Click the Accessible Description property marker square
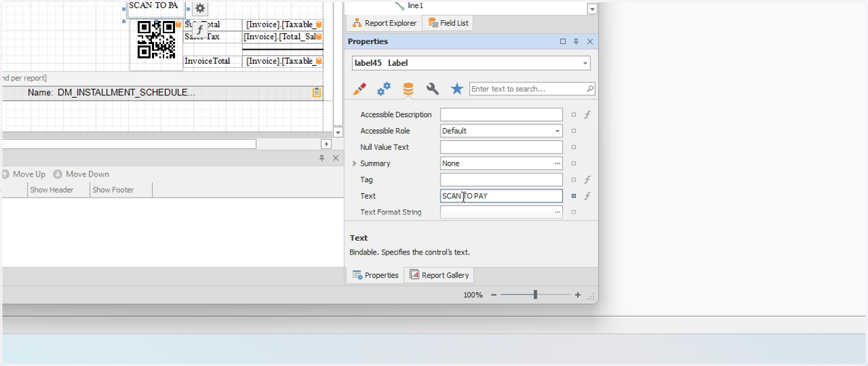This screenshot has width=868, height=366. pos(574,114)
